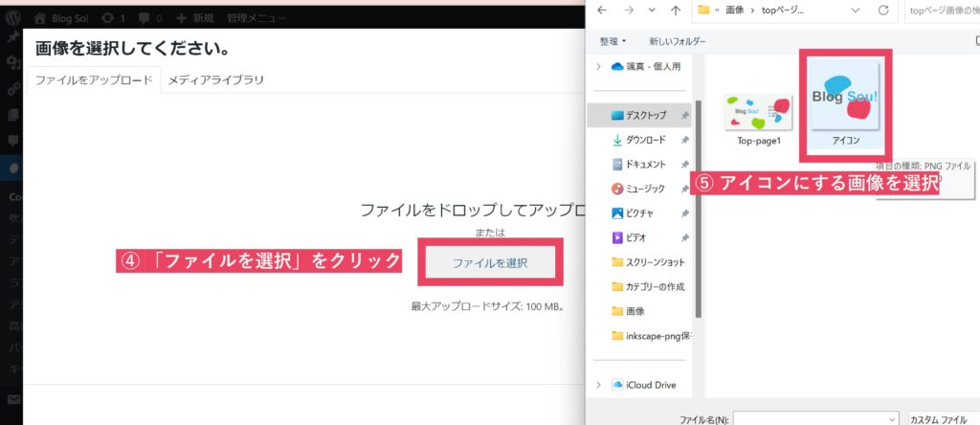Select the Top-page1 image thumbnail

[x=759, y=117]
